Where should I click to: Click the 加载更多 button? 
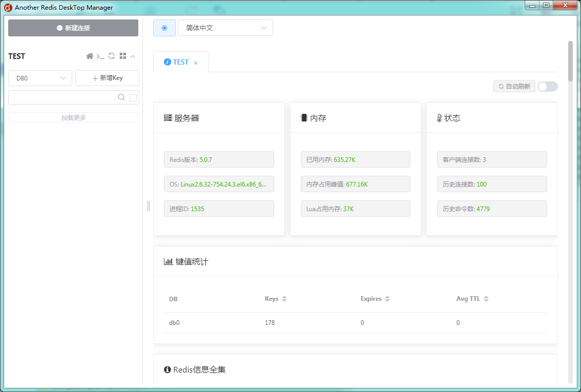point(74,117)
